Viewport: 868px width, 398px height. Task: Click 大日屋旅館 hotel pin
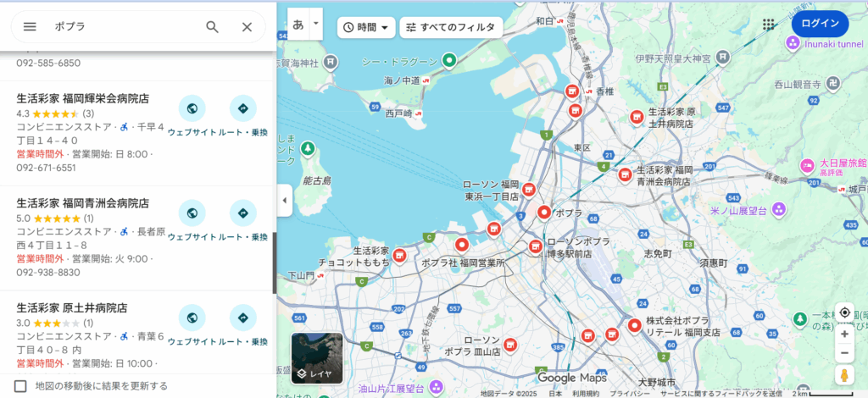[807, 165]
